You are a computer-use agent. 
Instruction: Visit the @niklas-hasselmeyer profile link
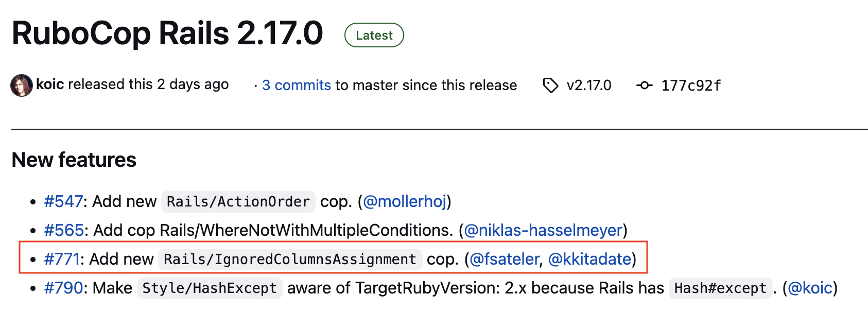click(543, 230)
